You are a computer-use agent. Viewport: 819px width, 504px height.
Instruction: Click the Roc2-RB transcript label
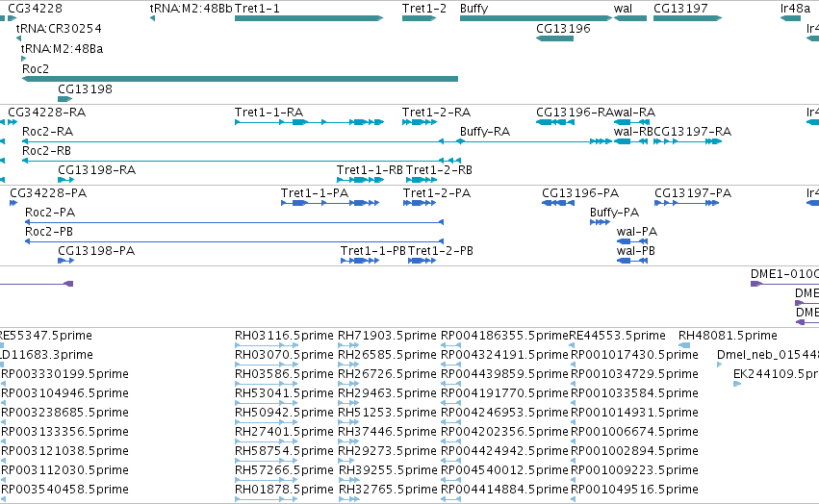pos(46,151)
